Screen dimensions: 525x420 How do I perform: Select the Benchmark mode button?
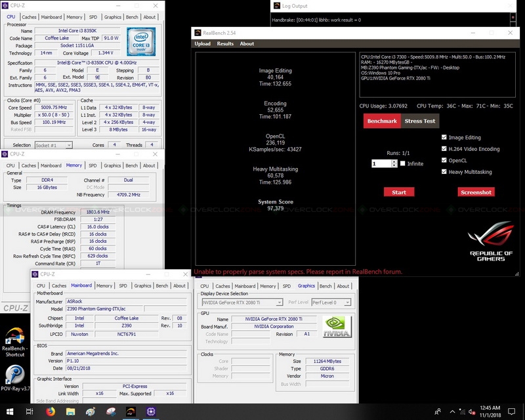coord(382,121)
